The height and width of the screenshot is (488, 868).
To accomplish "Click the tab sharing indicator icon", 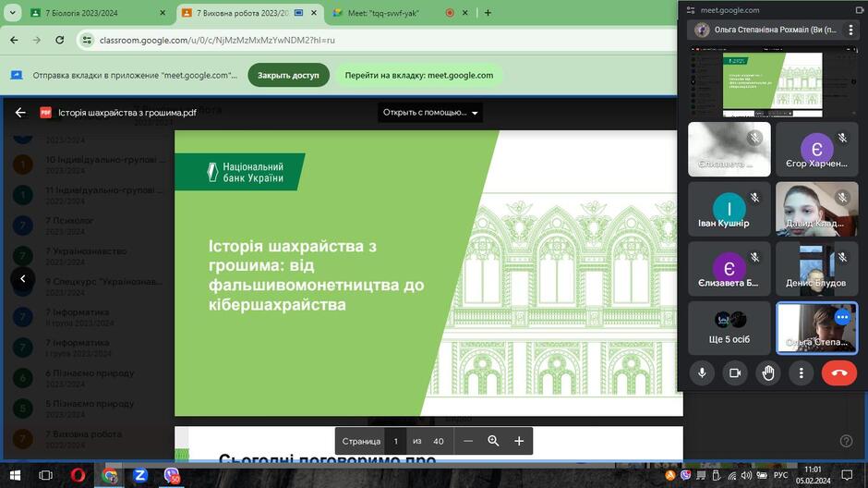I will [x=298, y=13].
